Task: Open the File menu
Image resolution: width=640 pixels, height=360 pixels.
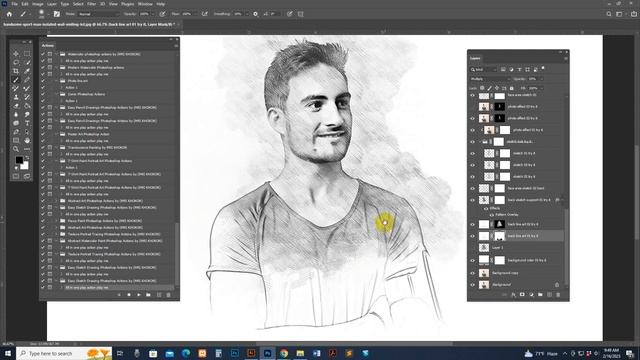Action: pyautogui.click(x=14, y=4)
